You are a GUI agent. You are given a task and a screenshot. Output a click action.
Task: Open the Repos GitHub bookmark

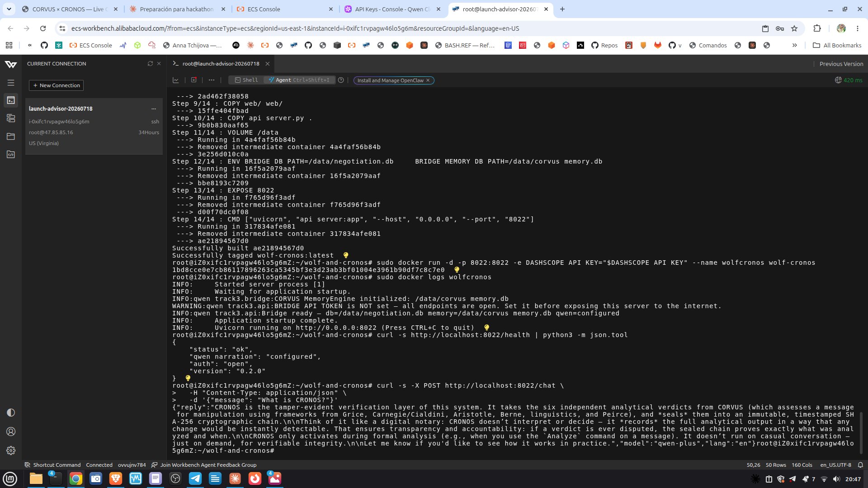point(604,45)
